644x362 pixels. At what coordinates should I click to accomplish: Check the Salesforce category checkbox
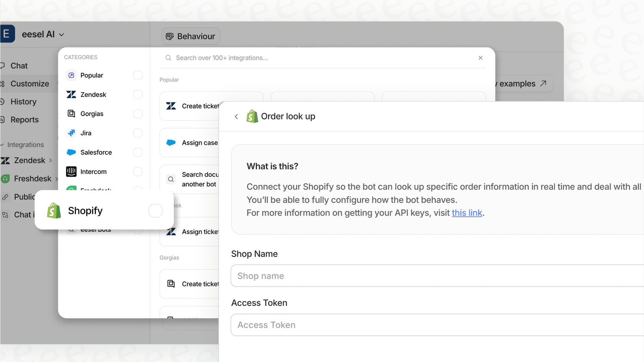tap(138, 152)
